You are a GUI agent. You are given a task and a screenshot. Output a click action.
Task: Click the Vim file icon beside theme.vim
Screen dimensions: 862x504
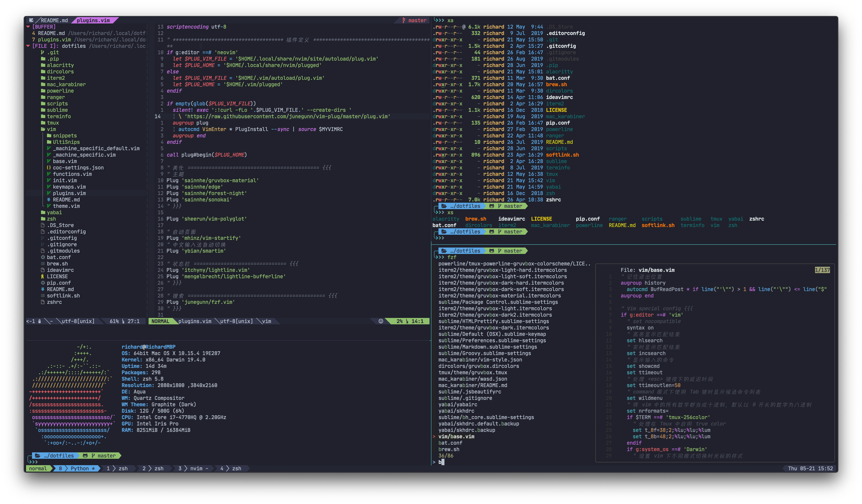coord(49,206)
